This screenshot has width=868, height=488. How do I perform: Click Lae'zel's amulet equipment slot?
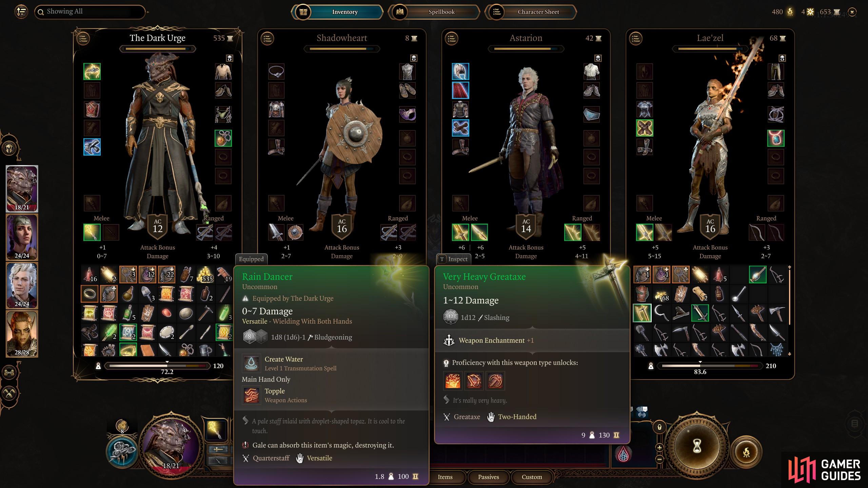pos(776,138)
